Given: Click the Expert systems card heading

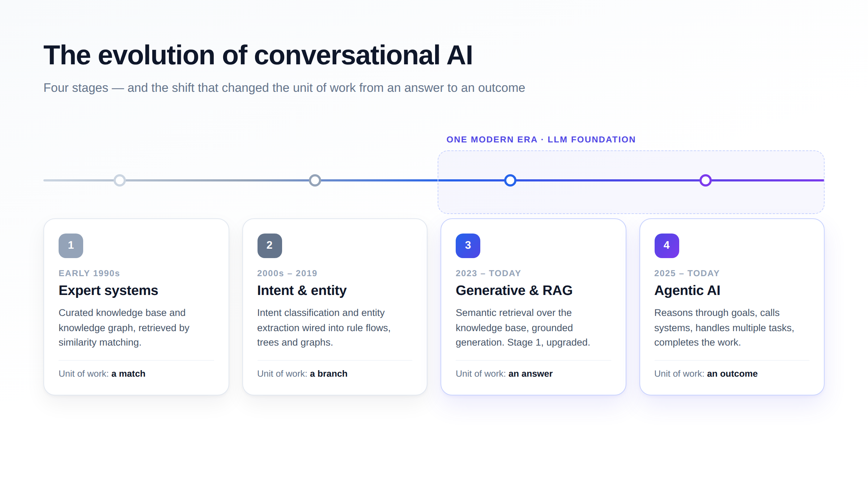Looking at the screenshot, I should (x=109, y=291).
